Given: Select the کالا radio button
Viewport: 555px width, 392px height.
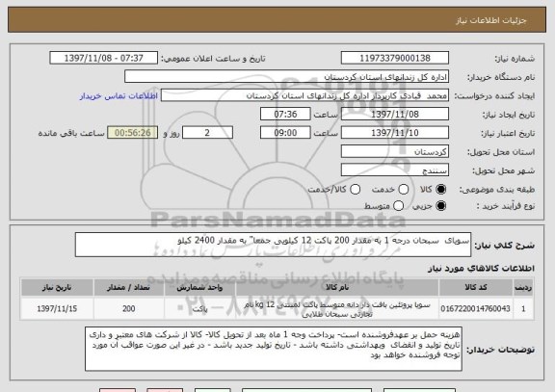Looking at the screenshot, I should [x=441, y=190].
